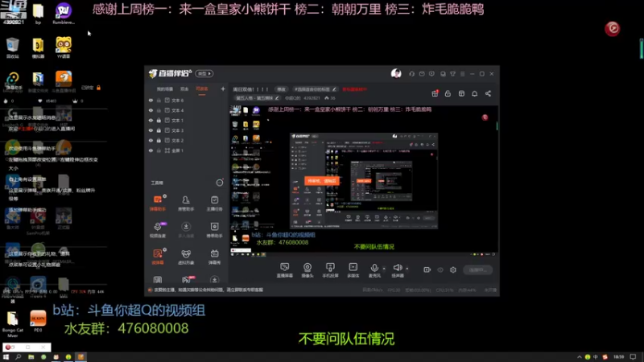
Task: Click the 修改 edit title button
Action: (x=281, y=89)
